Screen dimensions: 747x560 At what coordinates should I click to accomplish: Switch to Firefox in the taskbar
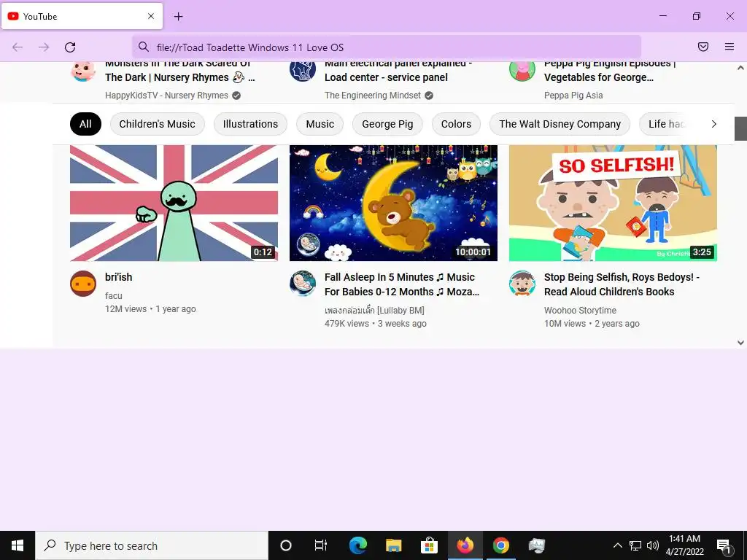465,545
